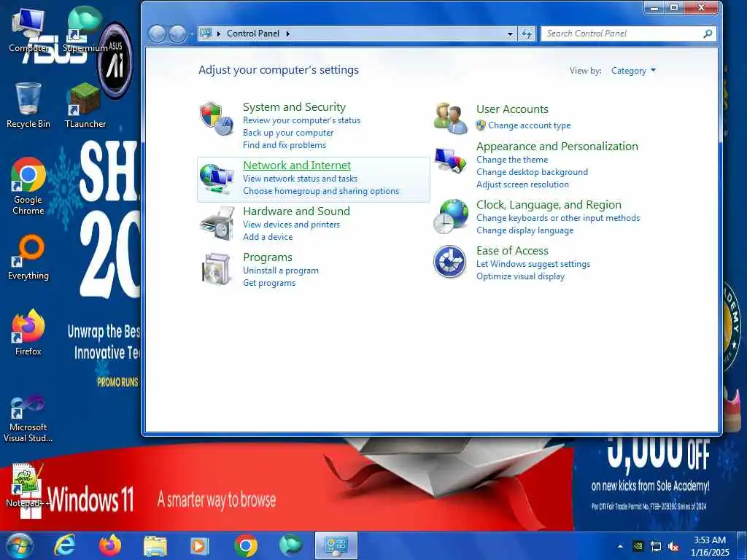Refresh the Control Panel address bar
This screenshot has height=560, width=747.
[x=527, y=34]
